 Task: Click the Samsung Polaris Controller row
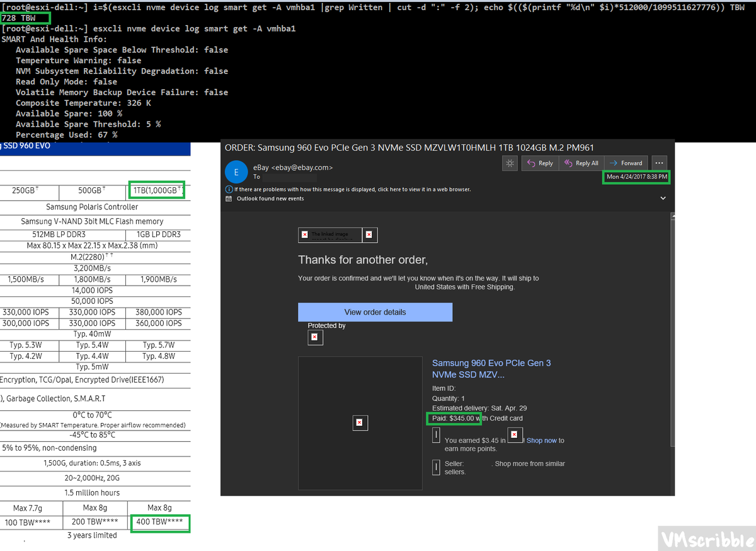tap(92, 207)
